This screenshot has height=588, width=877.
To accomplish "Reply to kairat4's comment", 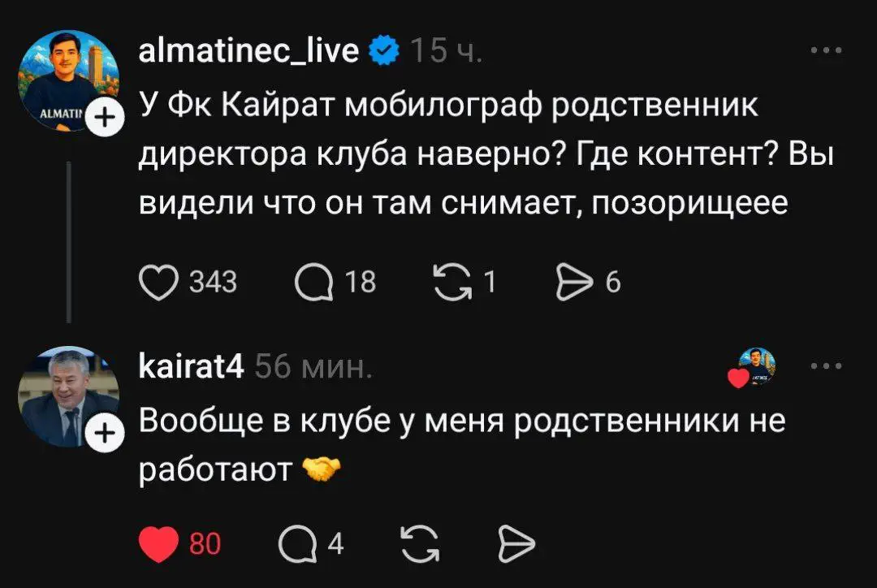I will click(297, 543).
